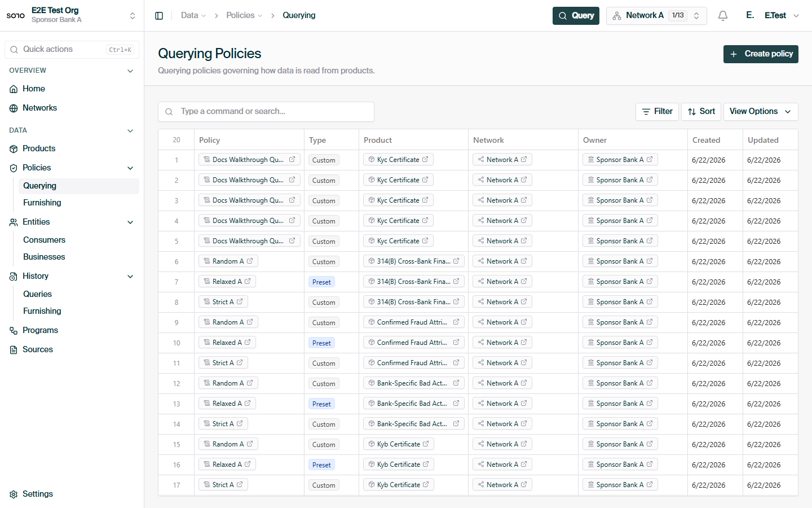The height and width of the screenshot is (508, 812).
Task: Click the SOTO logo
Action: tap(16, 16)
